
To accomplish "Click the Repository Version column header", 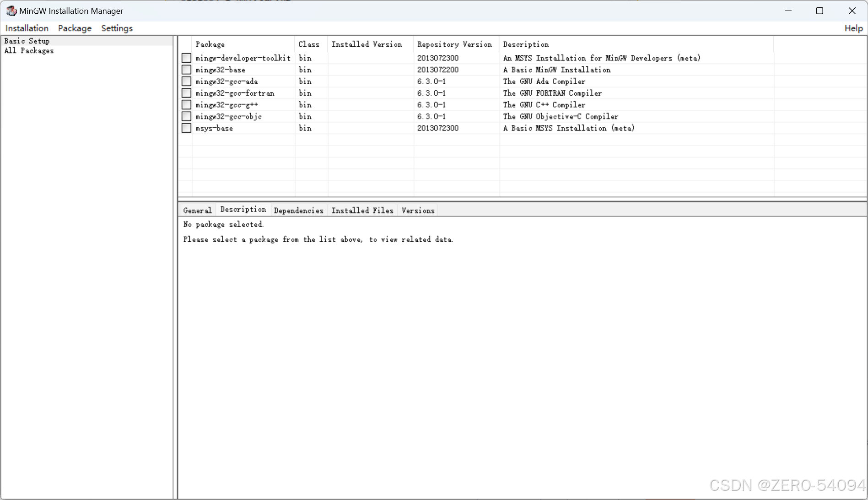I will tap(456, 44).
